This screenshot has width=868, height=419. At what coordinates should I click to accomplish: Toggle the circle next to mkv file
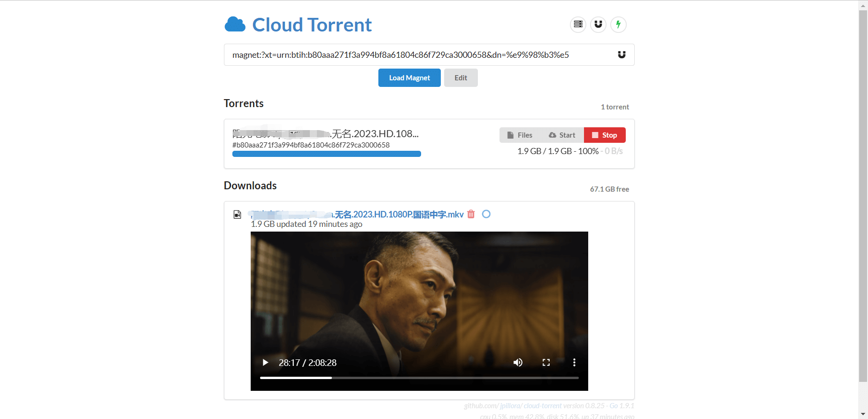tap(486, 214)
